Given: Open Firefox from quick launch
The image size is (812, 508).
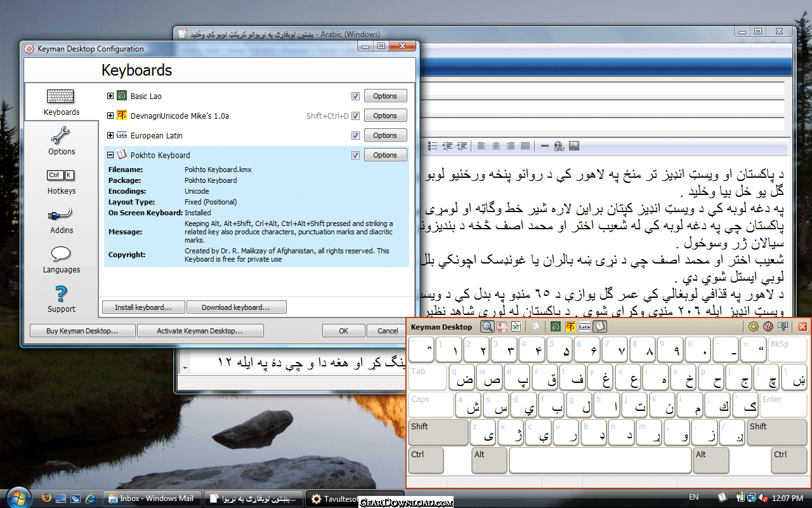Looking at the screenshot, I should [46, 498].
